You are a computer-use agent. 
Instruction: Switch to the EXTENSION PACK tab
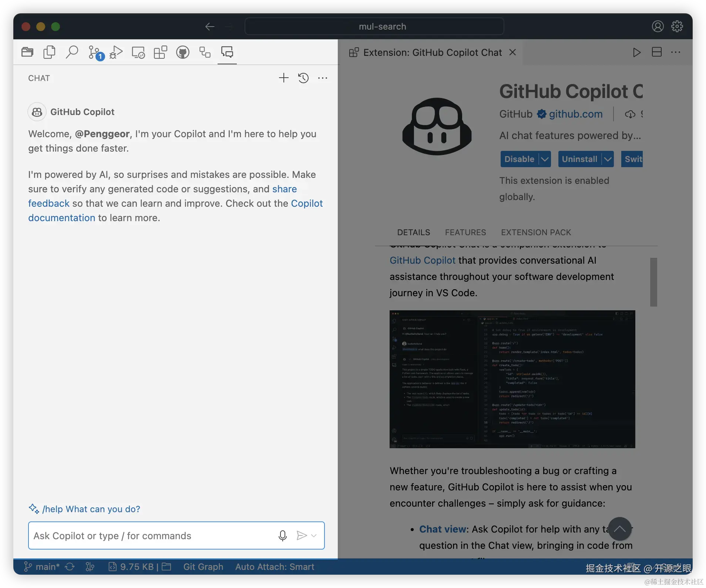[536, 232]
